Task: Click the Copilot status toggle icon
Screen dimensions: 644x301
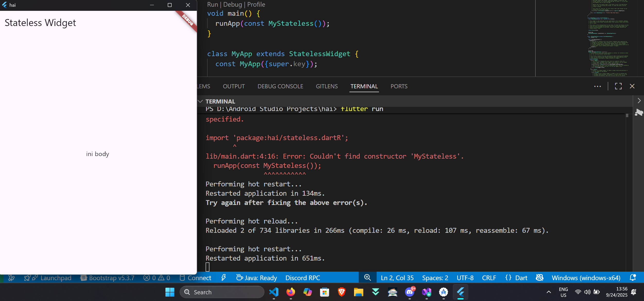Action: click(540, 278)
